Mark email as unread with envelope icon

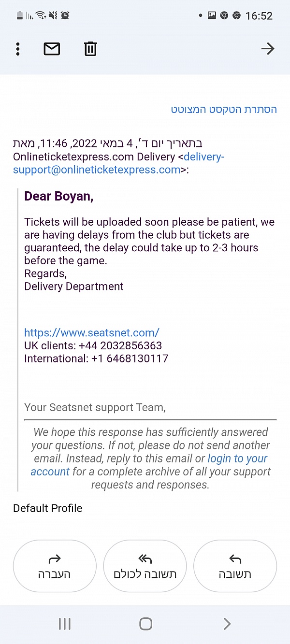point(52,49)
